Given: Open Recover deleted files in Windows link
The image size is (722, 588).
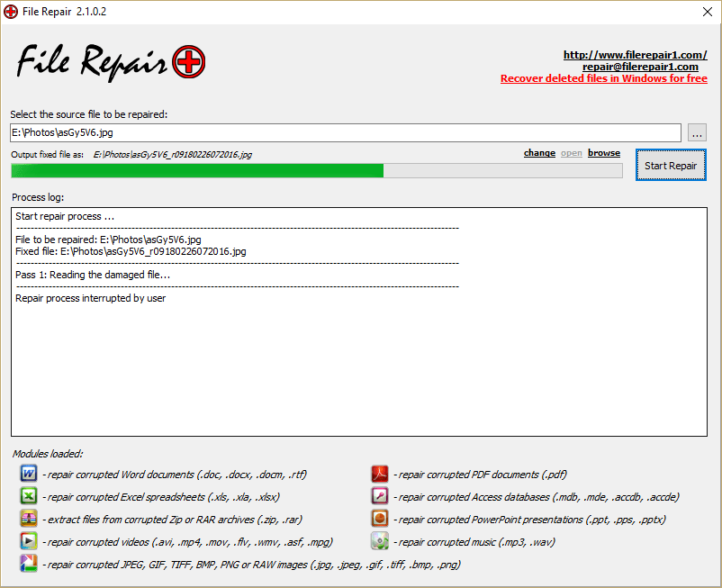Looking at the screenshot, I should click(604, 78).
